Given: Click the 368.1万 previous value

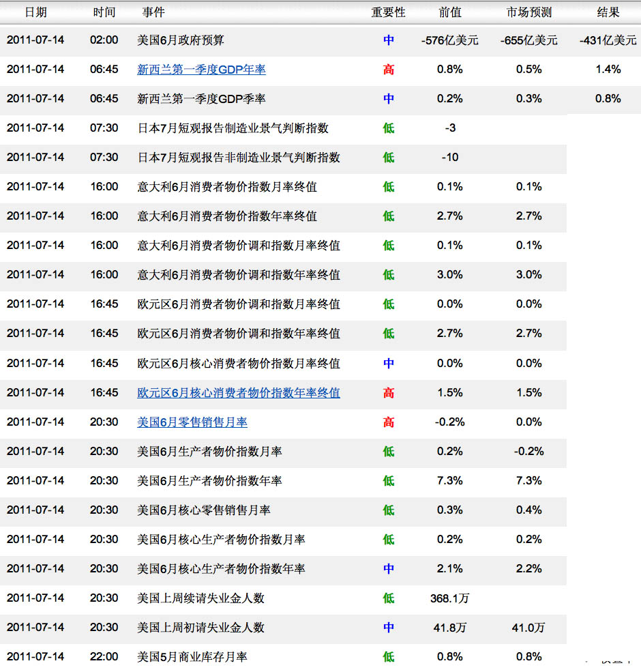Looking at the screenshot, I should click(x=450, y=598).
